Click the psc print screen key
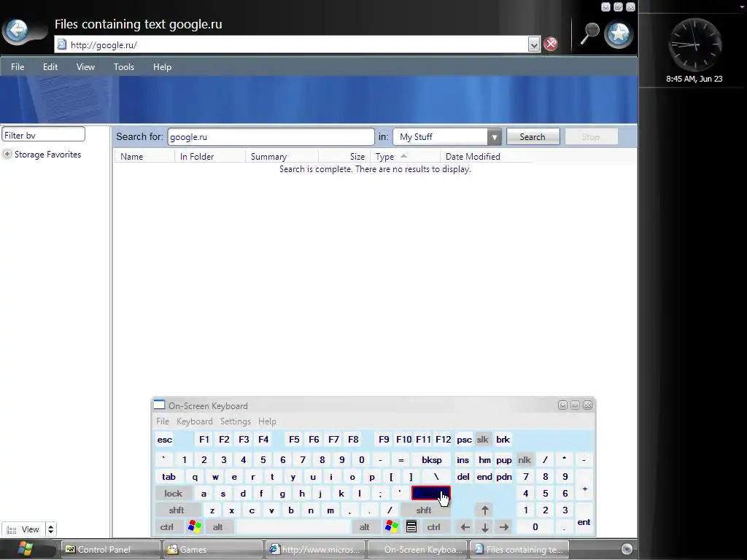The width and height of the screenshot is (747, 560). pyautogui.click(x=464, y=440)
